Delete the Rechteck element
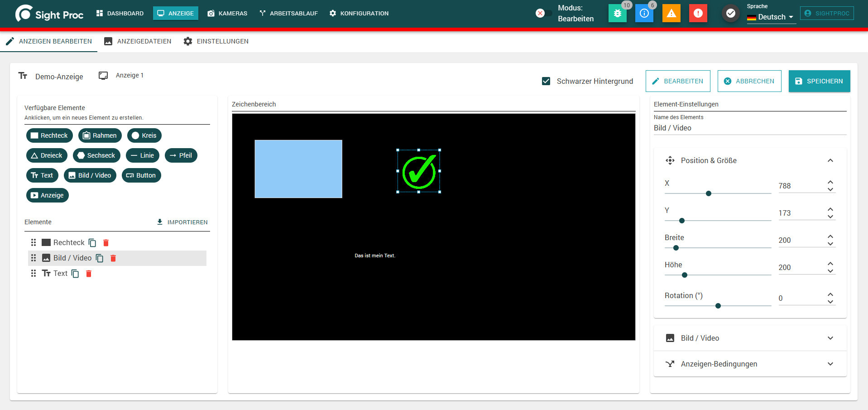The height and width of the screenshot is (410, 868). pyautogui.click(x=106, y=243)
